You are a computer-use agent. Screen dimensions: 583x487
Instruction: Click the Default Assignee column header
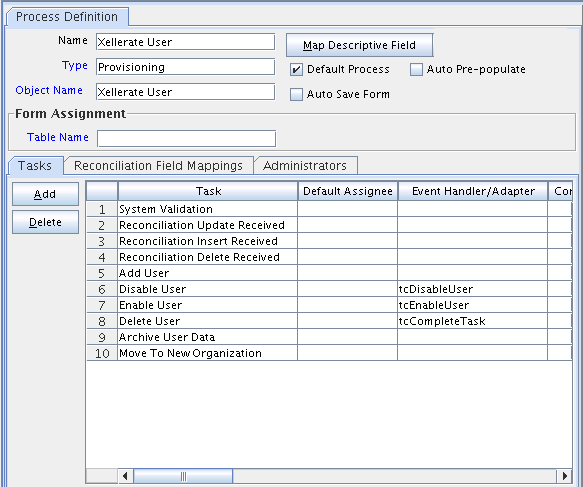(348, 191)
